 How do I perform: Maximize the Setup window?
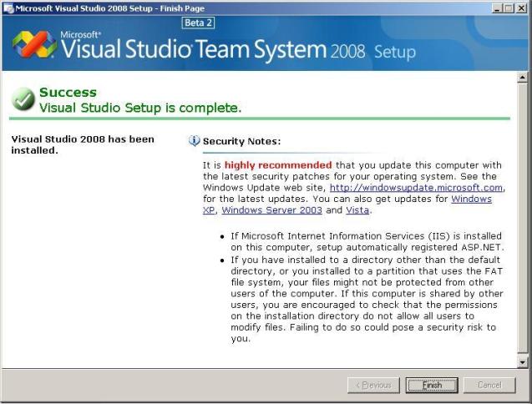pos(510,8)
